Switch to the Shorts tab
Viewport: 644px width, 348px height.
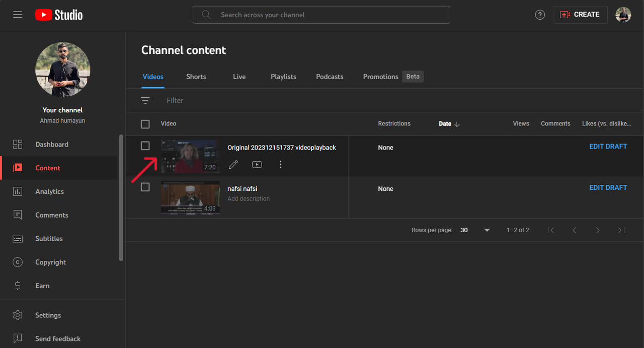click(196, 77)
